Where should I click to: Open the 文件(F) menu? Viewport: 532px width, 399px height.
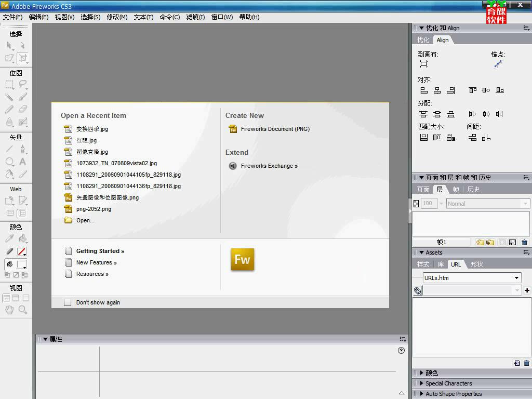coord(12,17)
